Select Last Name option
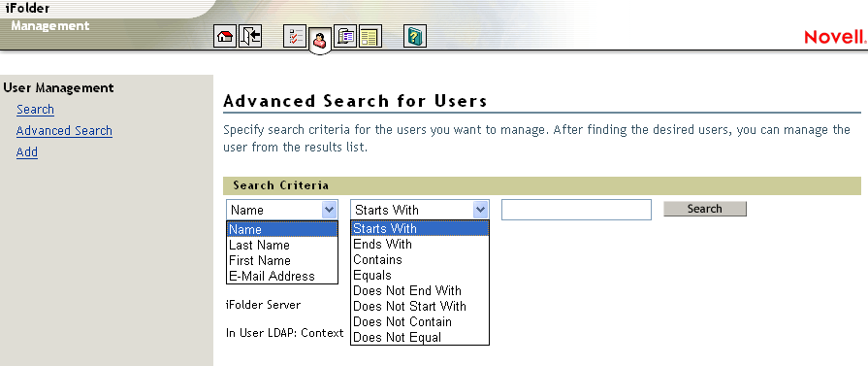Viewport: 868px width, 366px height. point(282,245)
